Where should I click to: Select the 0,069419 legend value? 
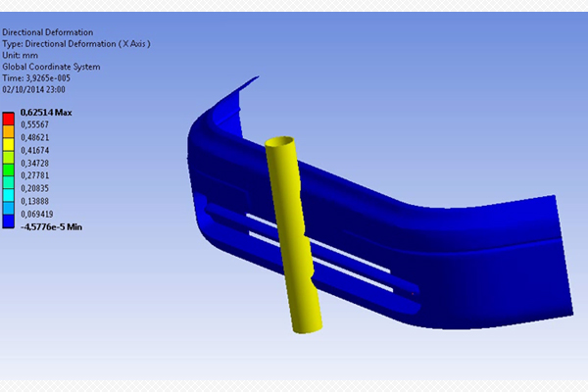coord(38,212)
